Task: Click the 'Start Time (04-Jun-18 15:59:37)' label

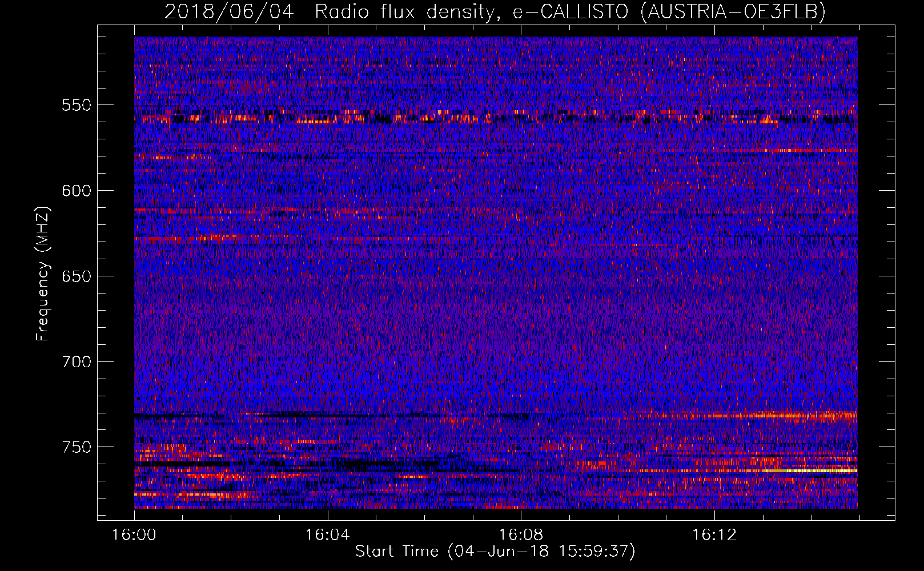Action: coord(495,552)
